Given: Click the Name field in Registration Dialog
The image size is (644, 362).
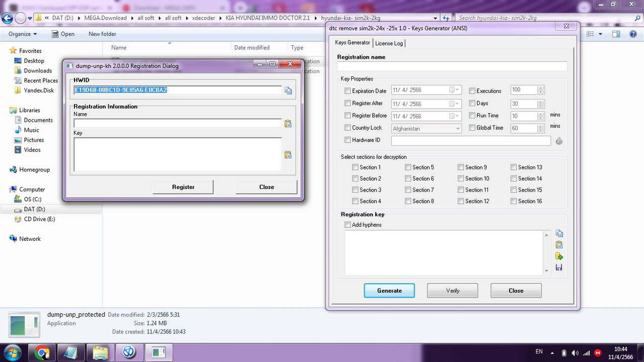Looking at the screenshot, I should click(x=178, y=123).
